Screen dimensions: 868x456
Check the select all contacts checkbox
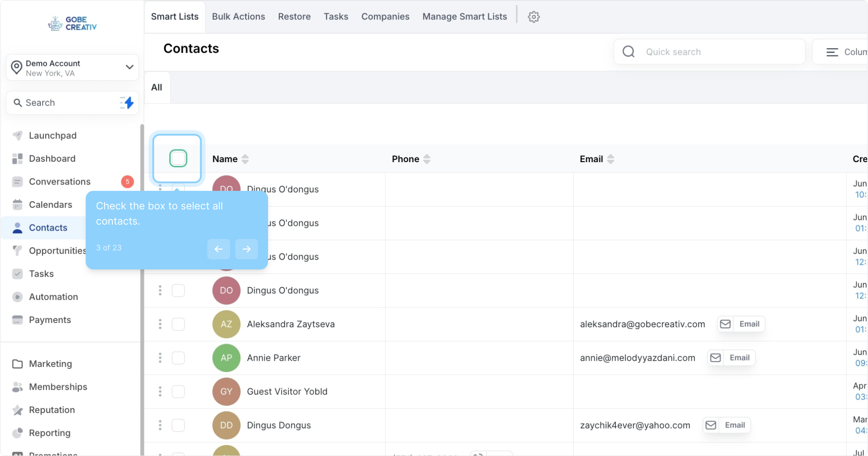pyautogui.click(x=178, y=158)
